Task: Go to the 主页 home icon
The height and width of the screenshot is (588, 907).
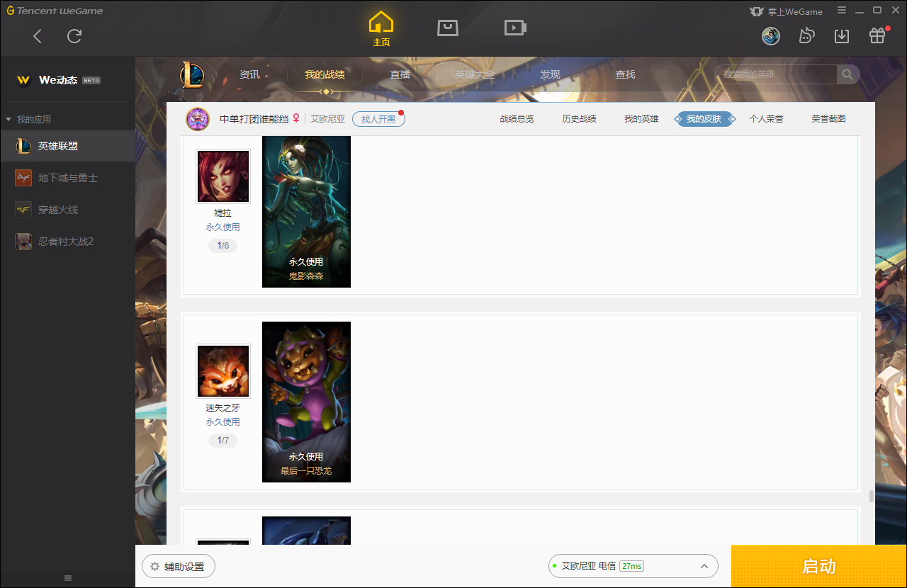Action: pyautogui.click(x=381, y=29)
